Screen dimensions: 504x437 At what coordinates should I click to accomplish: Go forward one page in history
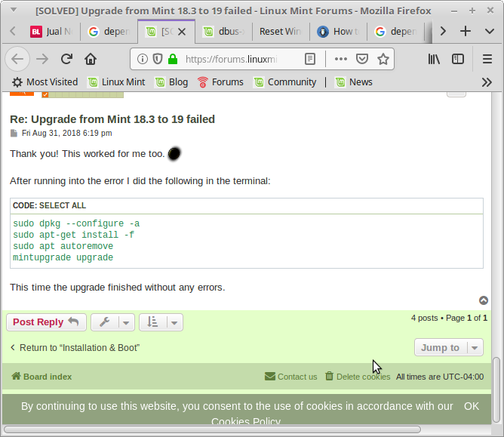(x=41, y=59)
